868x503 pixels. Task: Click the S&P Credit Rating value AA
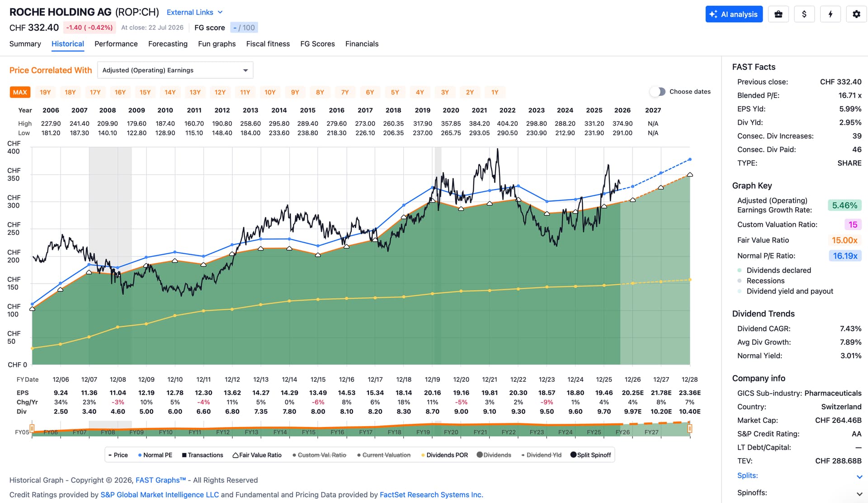click(857, 434)
